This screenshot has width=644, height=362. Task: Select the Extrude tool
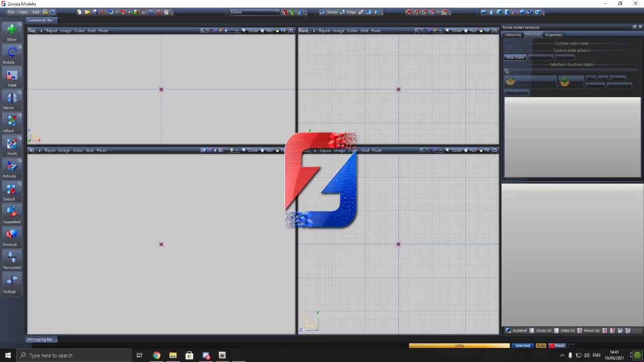(x=12, y=168)
